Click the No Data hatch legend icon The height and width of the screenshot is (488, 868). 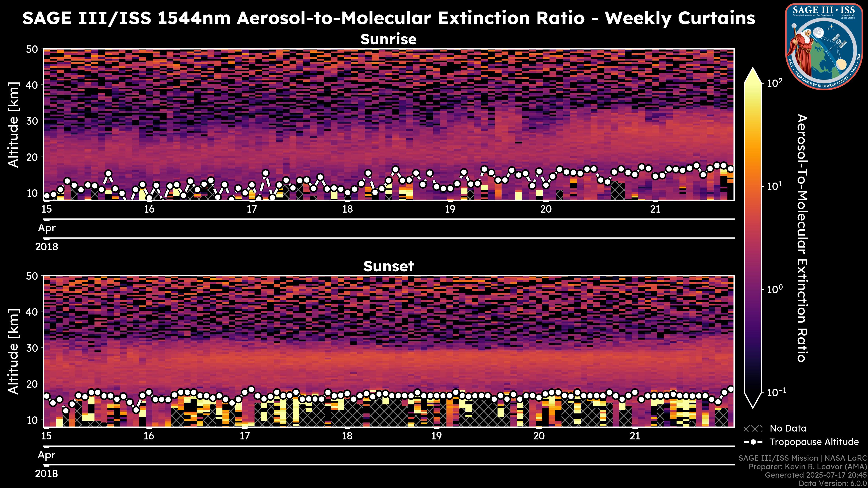coord(753,428)
